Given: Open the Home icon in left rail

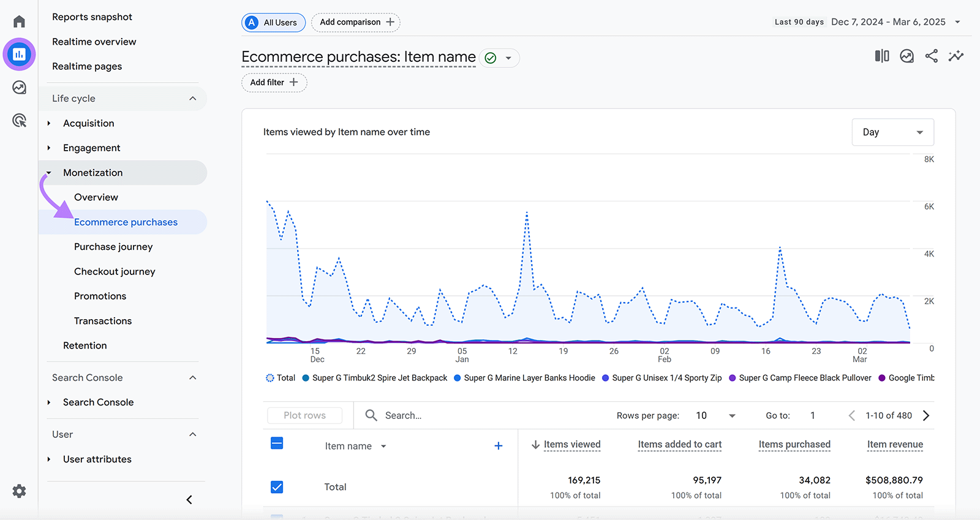Looking at the screenshot, I should (x=19, y=22).
